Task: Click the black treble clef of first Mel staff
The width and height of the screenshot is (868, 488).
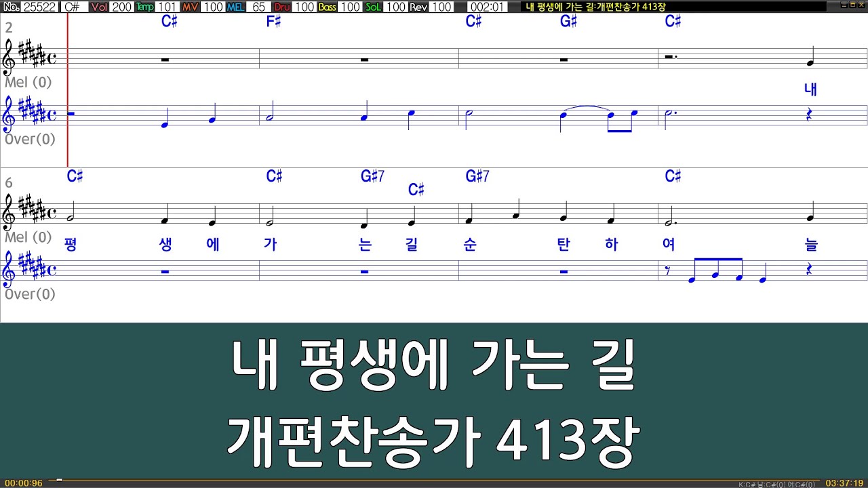Action: tap(9, 58)
